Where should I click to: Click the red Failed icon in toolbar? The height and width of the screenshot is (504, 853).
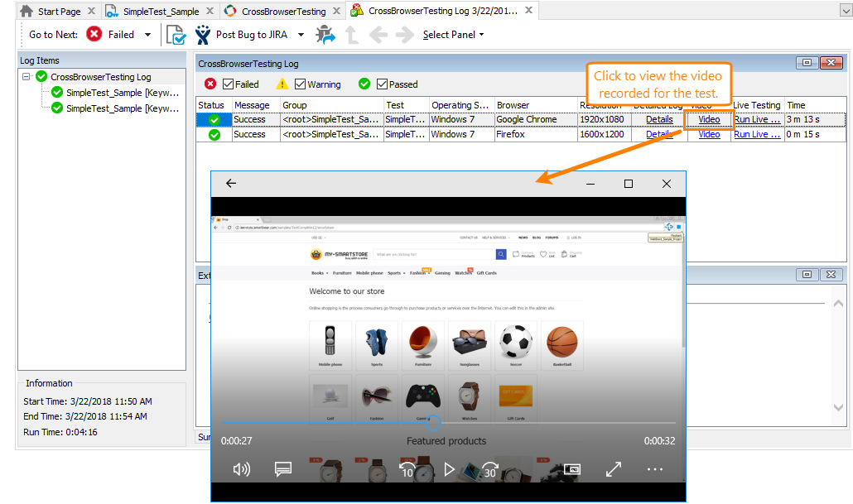tap(94, 34)
